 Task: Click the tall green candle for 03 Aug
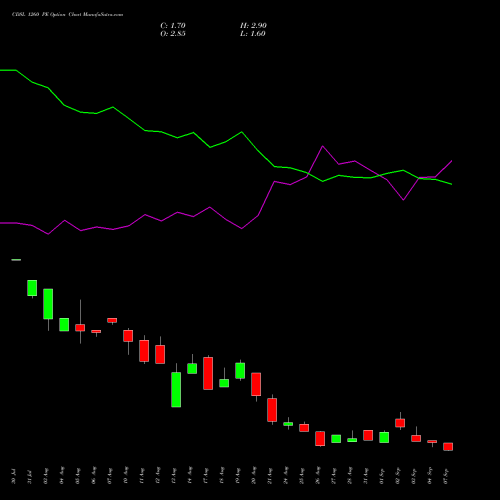48,304
